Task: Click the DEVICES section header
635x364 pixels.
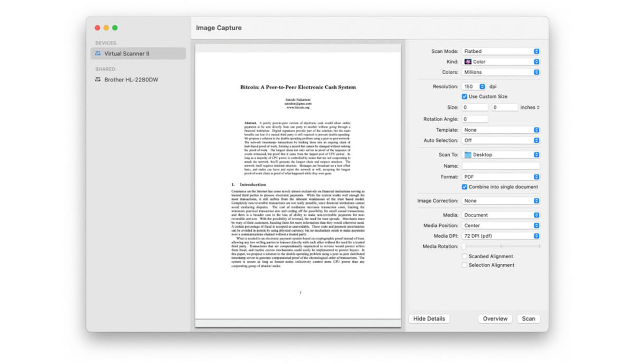Action: (106, 43)
